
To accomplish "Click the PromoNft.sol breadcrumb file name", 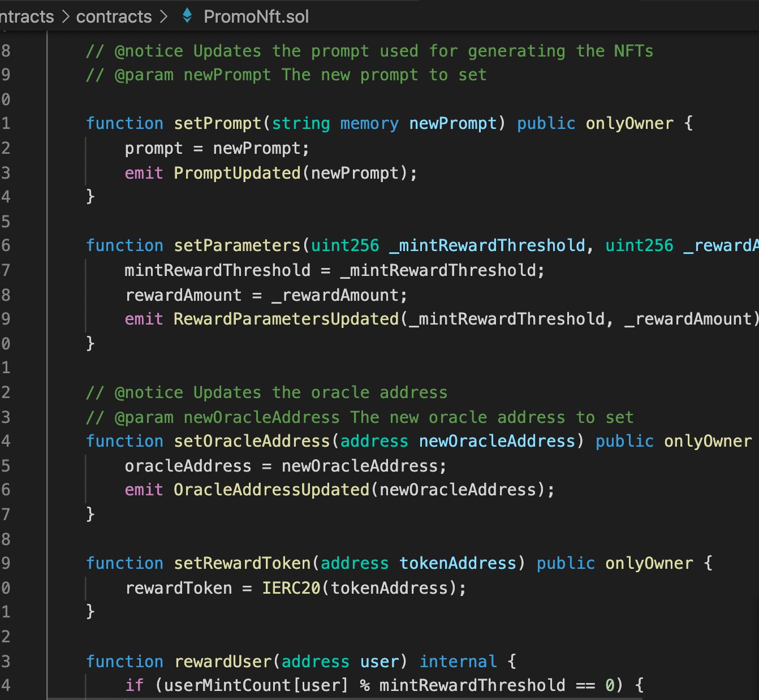I will coord(256,16).
